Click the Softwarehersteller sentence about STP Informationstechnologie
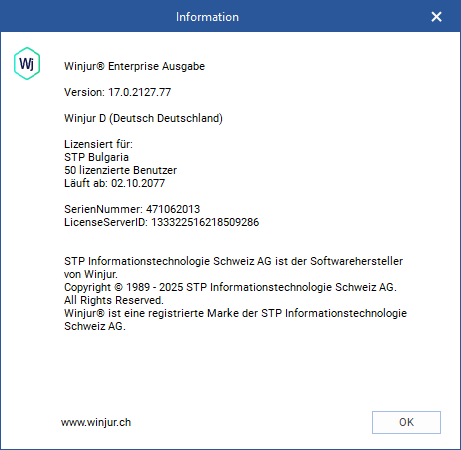The width and height of the screenshot is (461, 450). (x=233, y=268)
